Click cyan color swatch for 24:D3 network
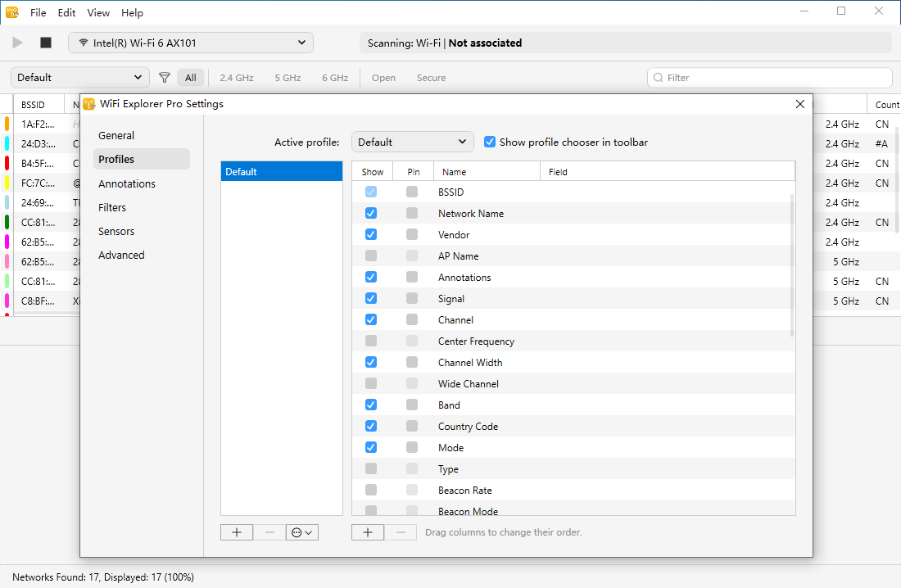 [7, 143]
